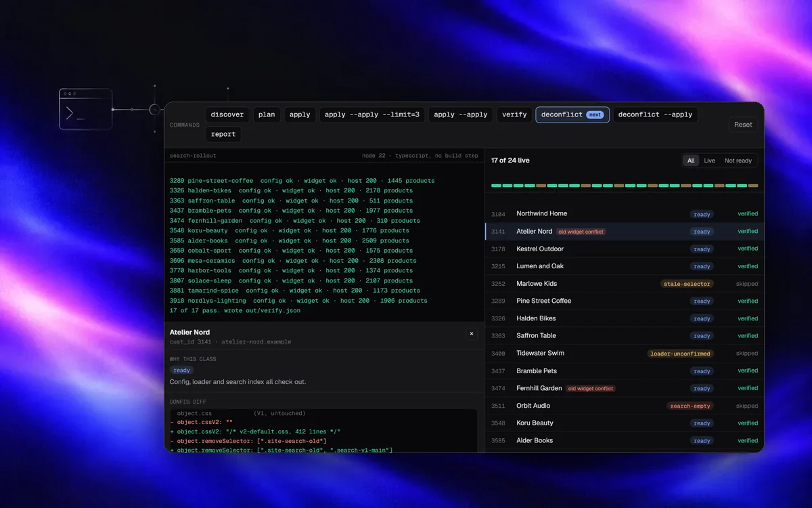Run the apply --apply command without limit
Viewport: 812px width, 508px height.
(x=461, y=114)
